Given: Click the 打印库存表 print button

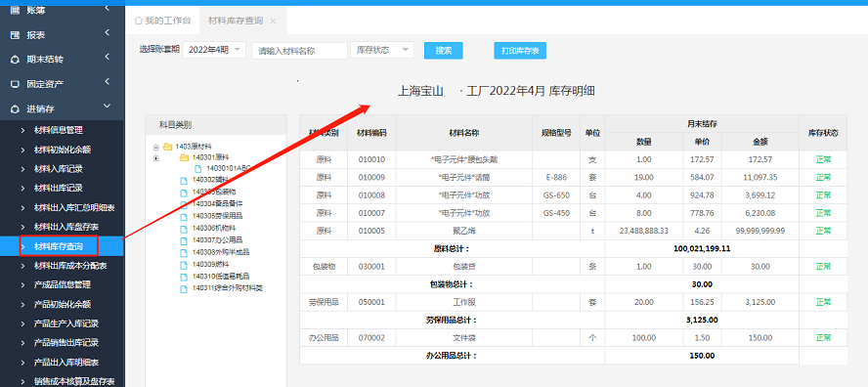Looking at the screenshot, I should [520, 51].
